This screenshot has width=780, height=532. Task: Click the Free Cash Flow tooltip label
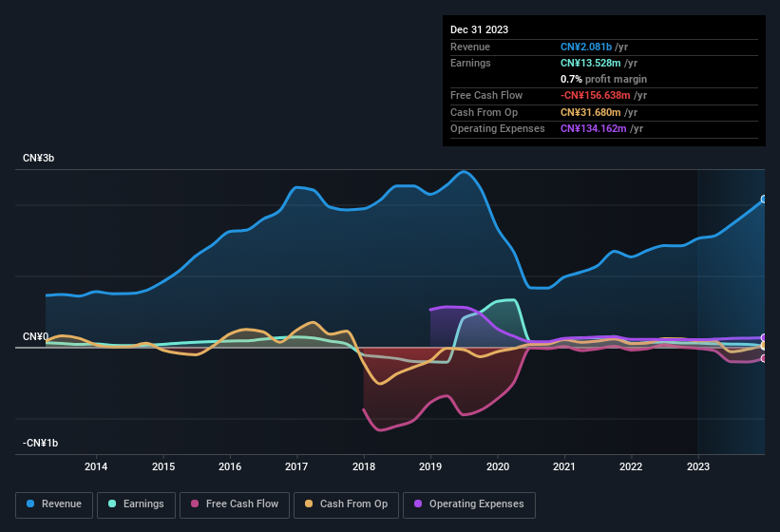486,95
